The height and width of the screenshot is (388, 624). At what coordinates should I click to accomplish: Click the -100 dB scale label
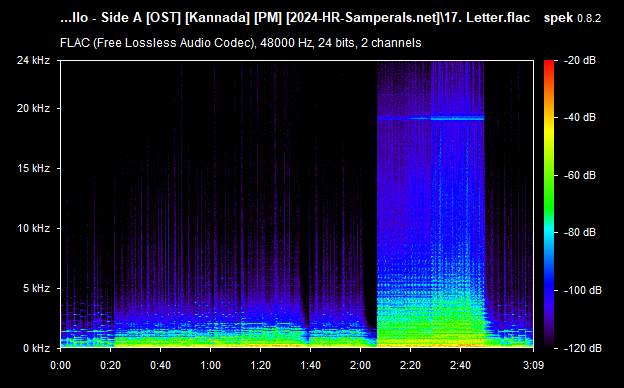(583, 291)
